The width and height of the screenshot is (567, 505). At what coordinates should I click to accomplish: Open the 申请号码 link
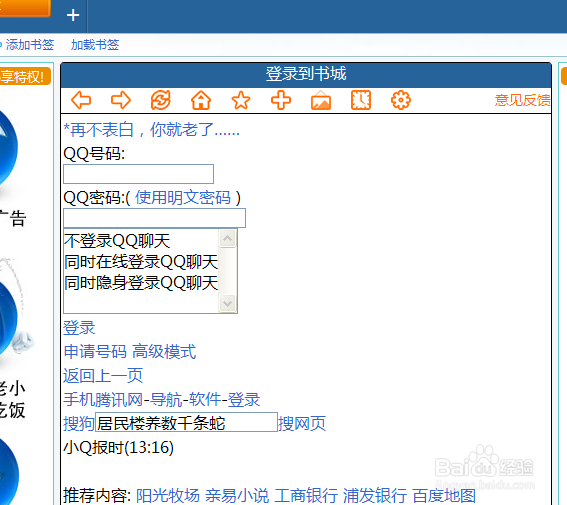point(95,352)
